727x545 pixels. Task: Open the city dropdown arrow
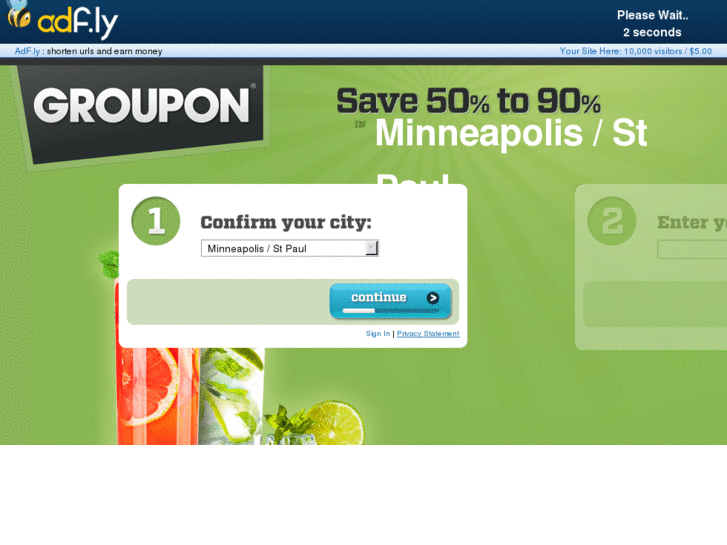371,248
